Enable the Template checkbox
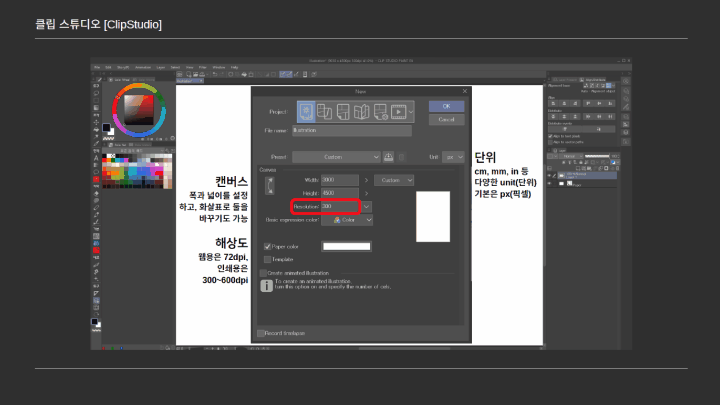720x405 pixels. coord(267,259)
